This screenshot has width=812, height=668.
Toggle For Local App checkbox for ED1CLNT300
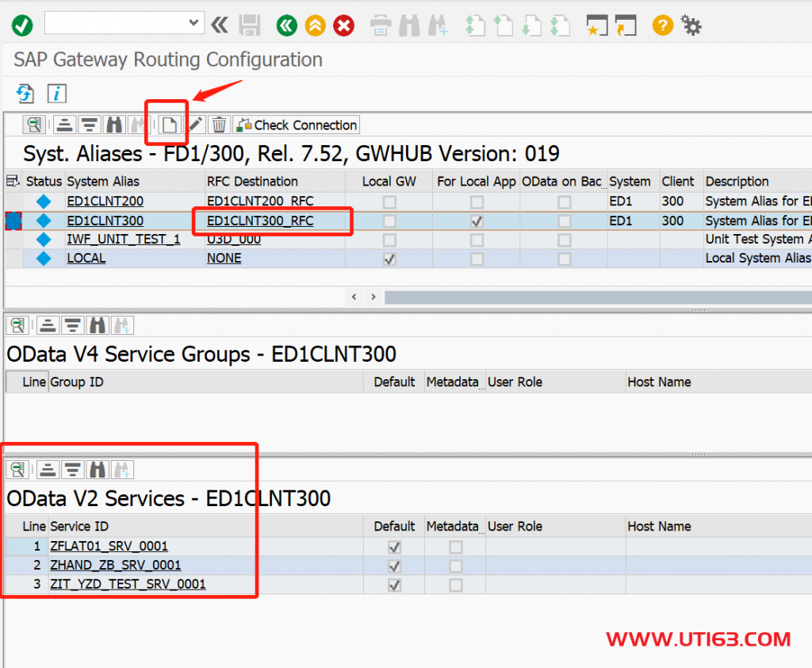477,221
